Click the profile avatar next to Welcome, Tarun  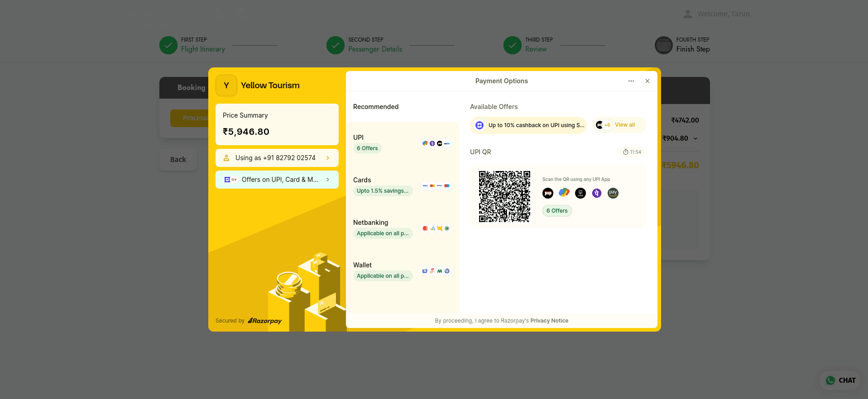click(x=688, y=14)
